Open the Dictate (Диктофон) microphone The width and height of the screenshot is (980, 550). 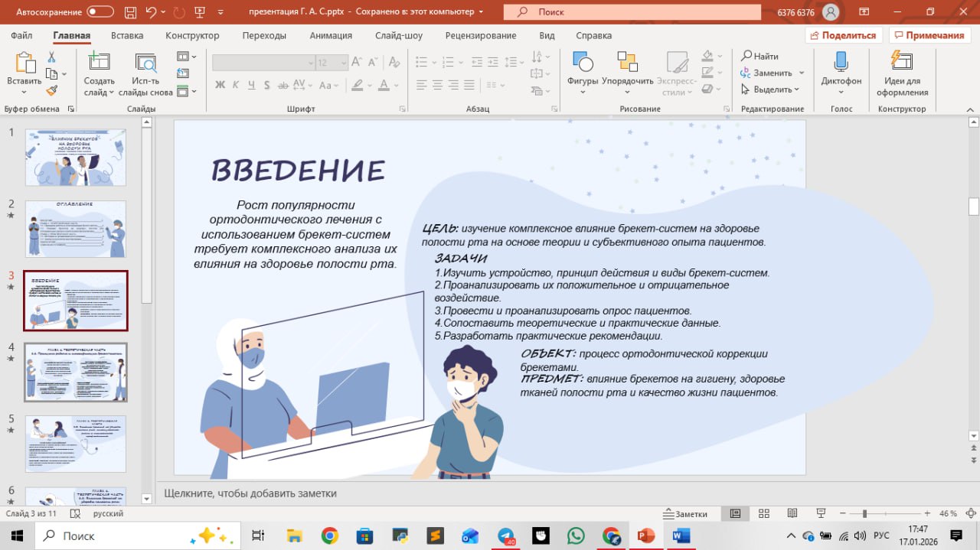pos(841,61)
